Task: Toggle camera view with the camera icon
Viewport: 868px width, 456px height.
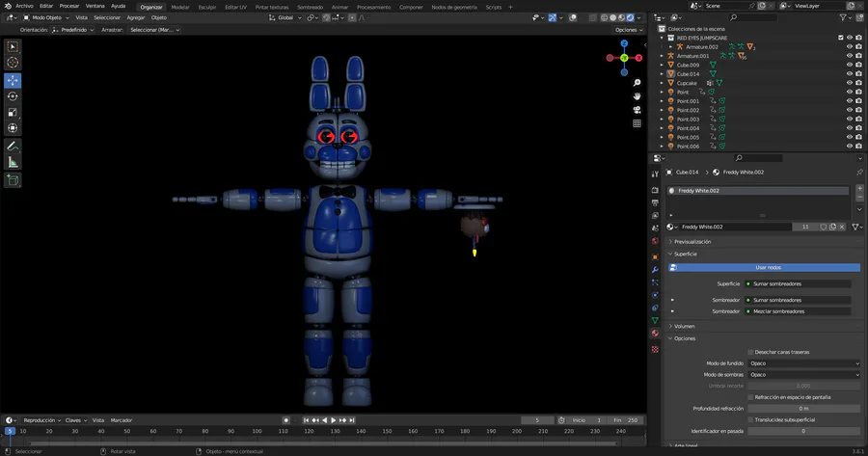Action: pyautogui.click(x=637, y=110)
